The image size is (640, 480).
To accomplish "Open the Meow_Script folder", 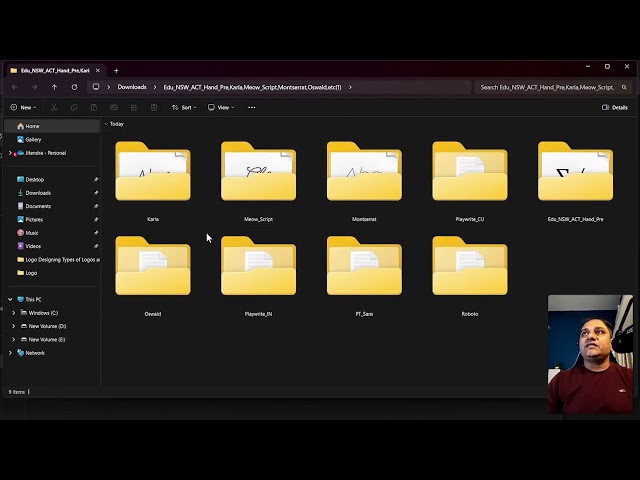I will pyautogui.click(x=258, y=171).
